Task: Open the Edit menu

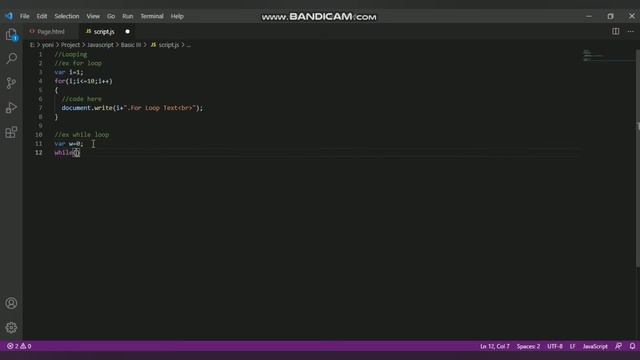Action: (x=42, y=16)
